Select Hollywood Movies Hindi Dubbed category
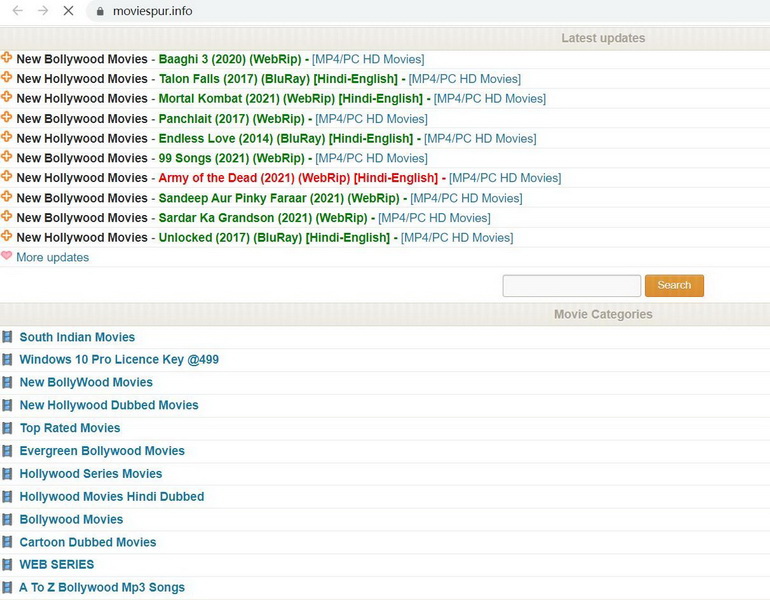 click(x=112, y=497)
